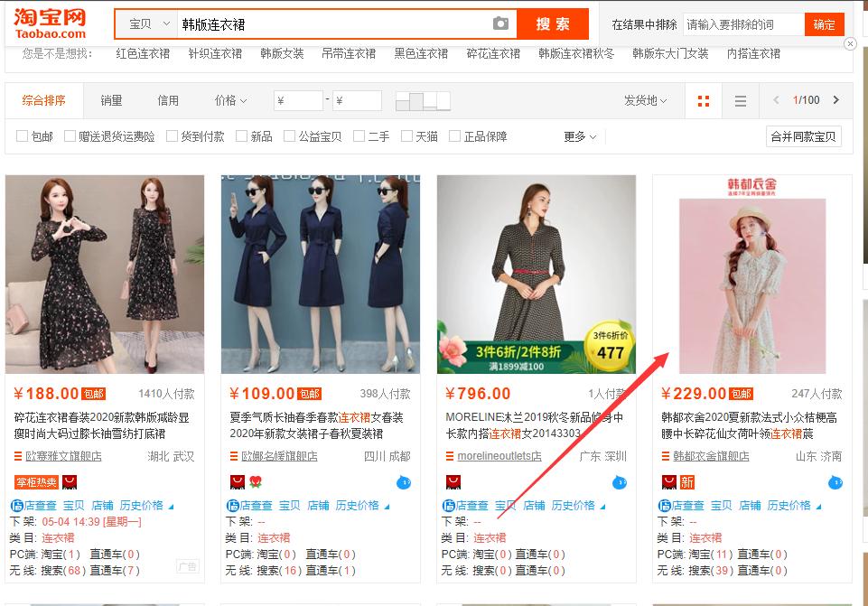The image size is (868, 606).
Task: Open 店查查 under the first product
Action: (x=42, y=505)
